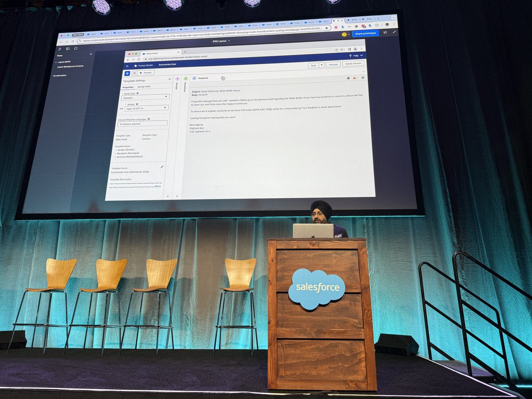Click the More link in Template Description

point(158,186)
